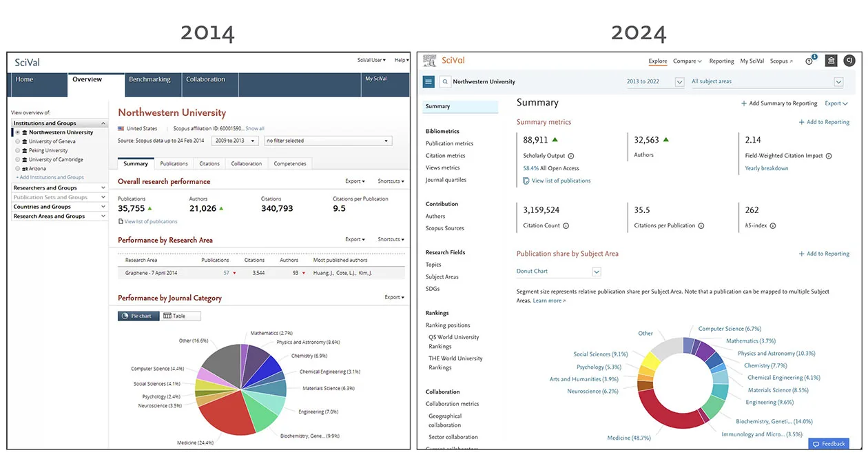Open the CJ user avatar menu
Viewport: 868px width, 457px height.
pyautogui.click(x=849, y=61)
